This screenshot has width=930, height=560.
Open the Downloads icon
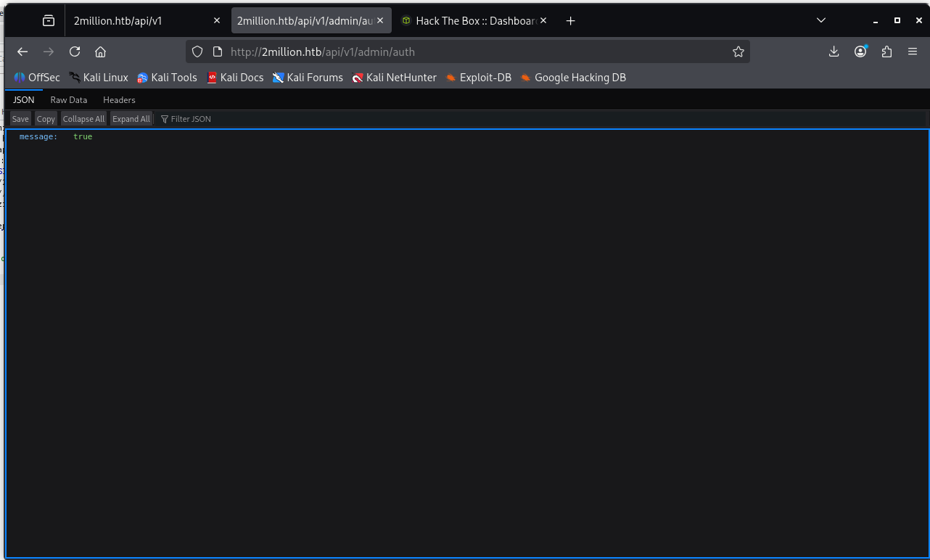[834, 52]
